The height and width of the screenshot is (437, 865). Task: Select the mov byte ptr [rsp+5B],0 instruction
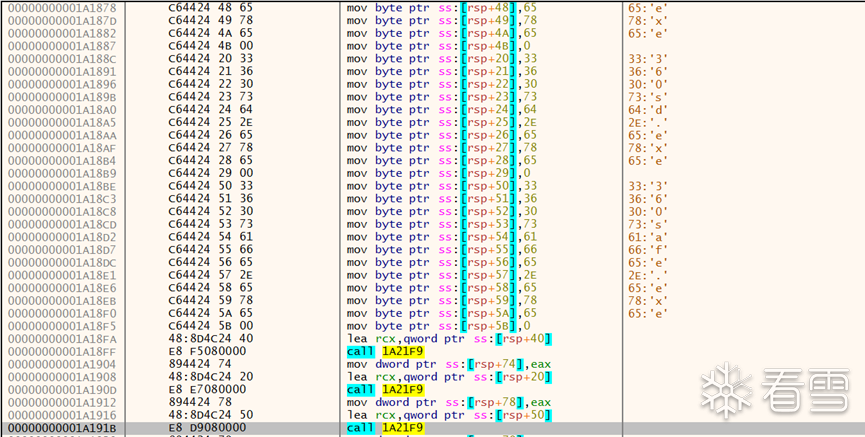click(x=438, y=326)
